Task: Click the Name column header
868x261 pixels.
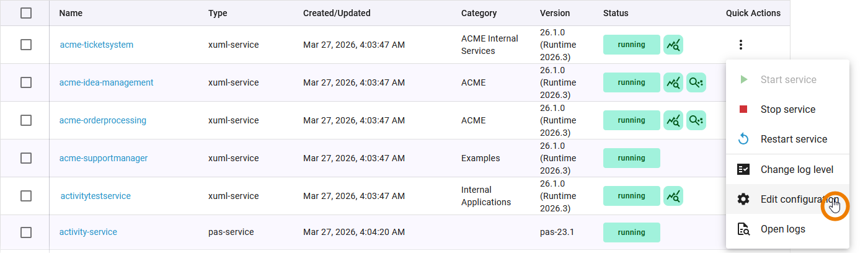Action: tap(71, 13)
